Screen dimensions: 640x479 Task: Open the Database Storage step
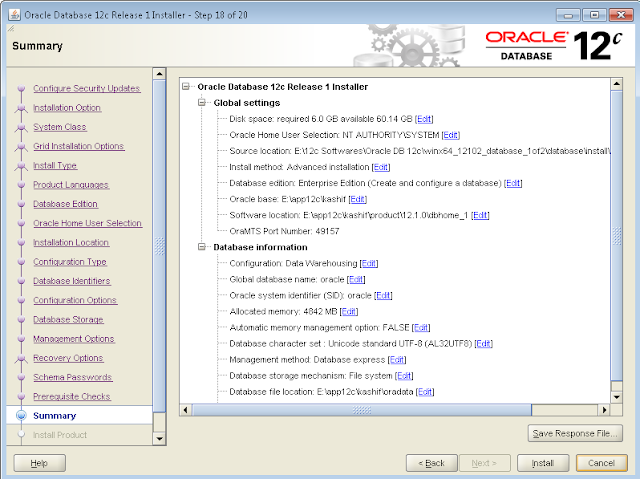pyautogui.click(x=68, y=319)
